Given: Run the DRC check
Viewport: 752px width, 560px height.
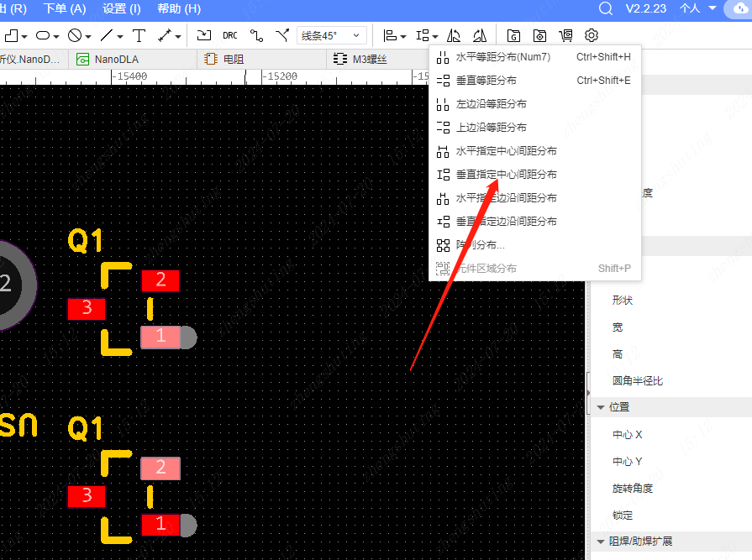Looking at the screenshot, I should pos(230,35).
